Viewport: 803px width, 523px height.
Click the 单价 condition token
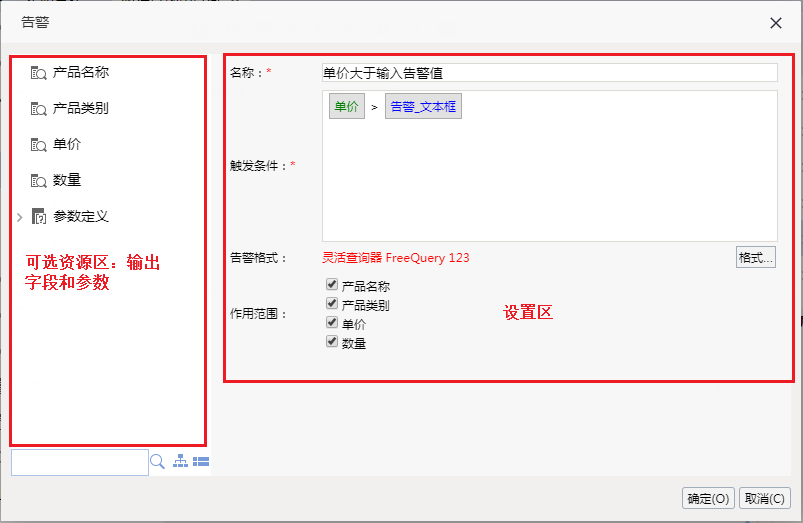coord(347,106)
